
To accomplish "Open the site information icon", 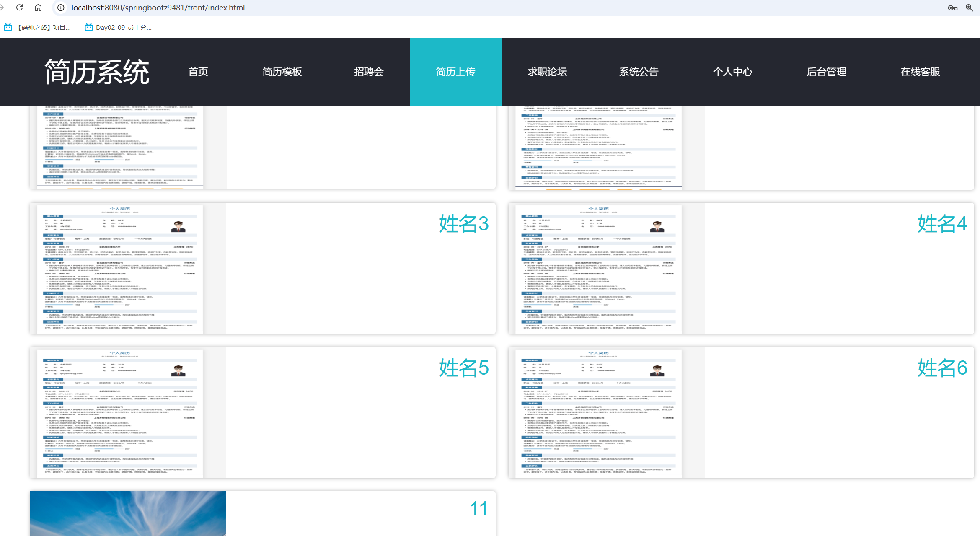I will pos(61,8).
